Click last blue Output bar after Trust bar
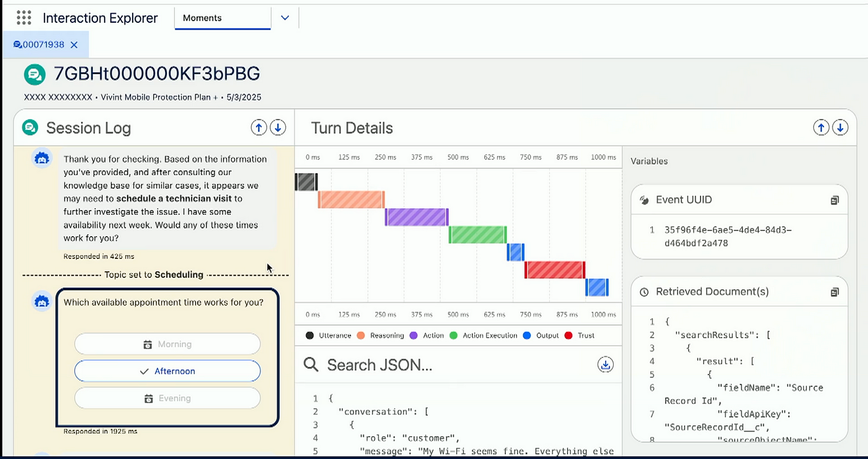 [597, 287]
